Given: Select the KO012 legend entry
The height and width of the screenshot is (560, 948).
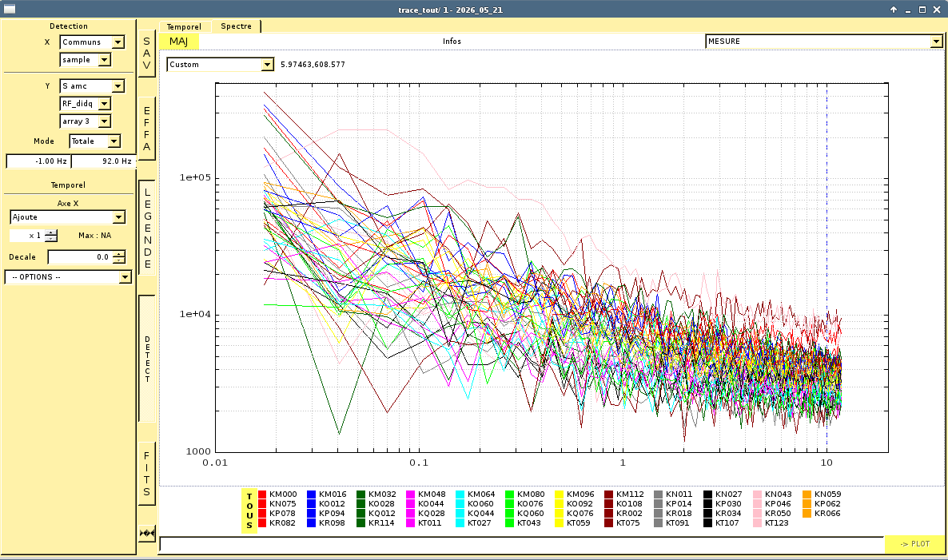Looking at the screenshot, I should click(332, 504).
